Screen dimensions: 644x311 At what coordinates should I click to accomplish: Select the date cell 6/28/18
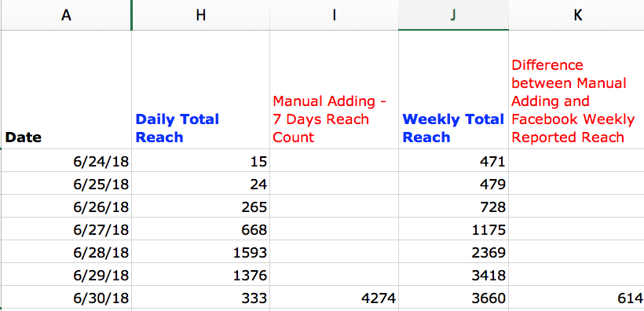[66, 251]
